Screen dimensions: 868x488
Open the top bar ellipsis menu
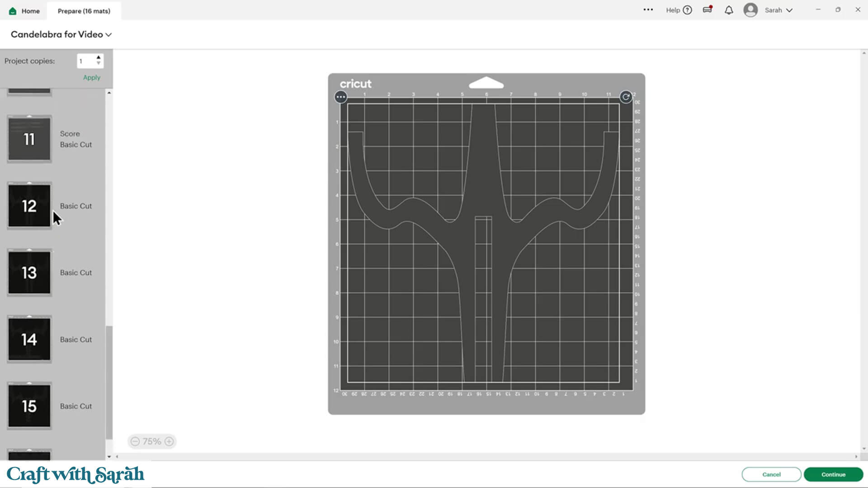pyautogui.click(x=648, y=9)
